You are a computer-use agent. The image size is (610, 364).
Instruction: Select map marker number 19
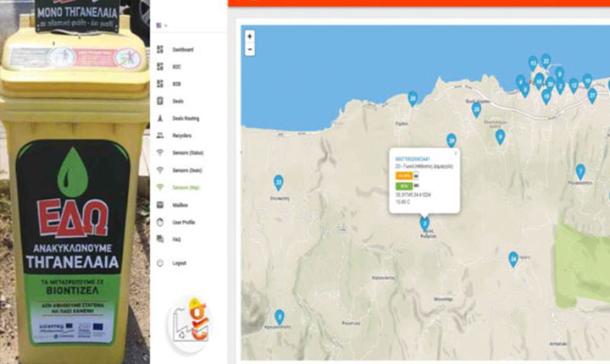click(x=546, y=97)
